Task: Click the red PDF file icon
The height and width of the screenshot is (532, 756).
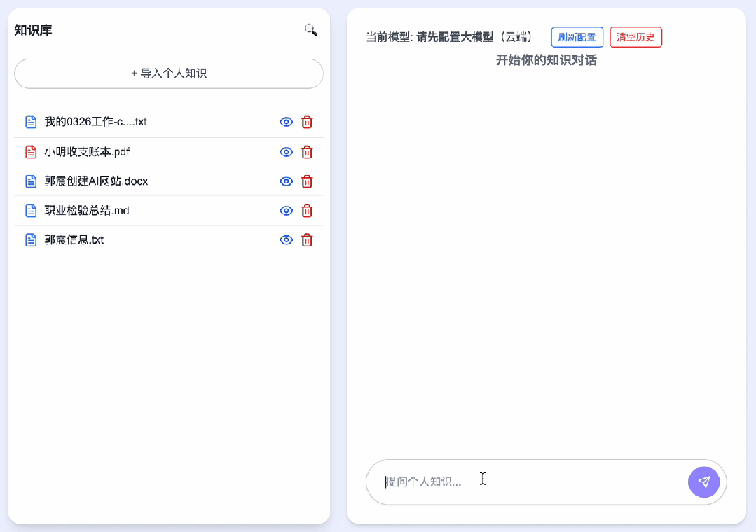Action: [x=31, y=152]
